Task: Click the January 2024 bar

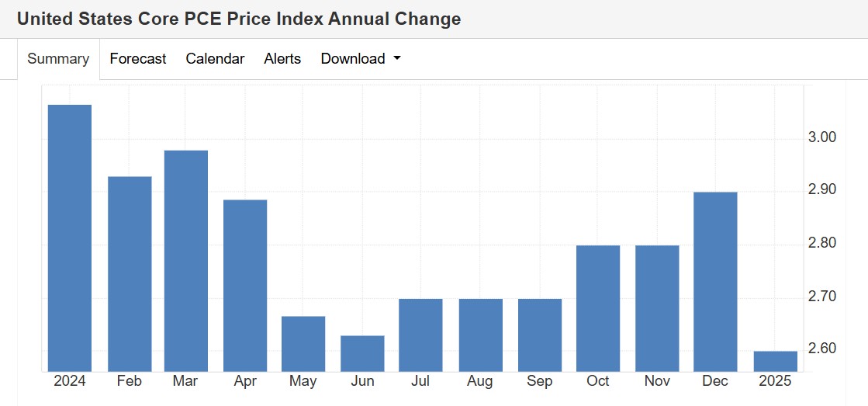Action: [70, 238]
